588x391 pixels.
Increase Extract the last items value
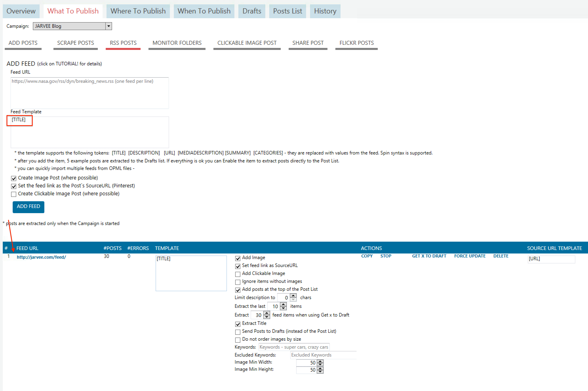click(x=283, y=304)
